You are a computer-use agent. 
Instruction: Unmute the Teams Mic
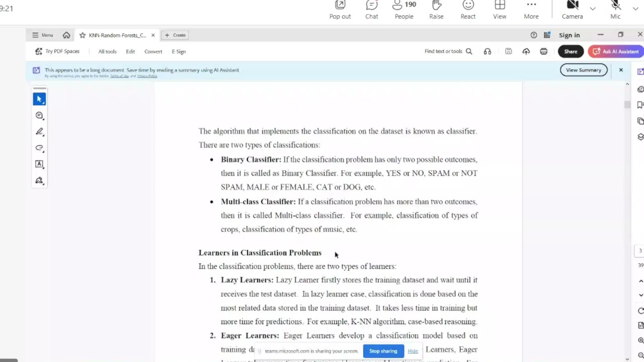615,11
